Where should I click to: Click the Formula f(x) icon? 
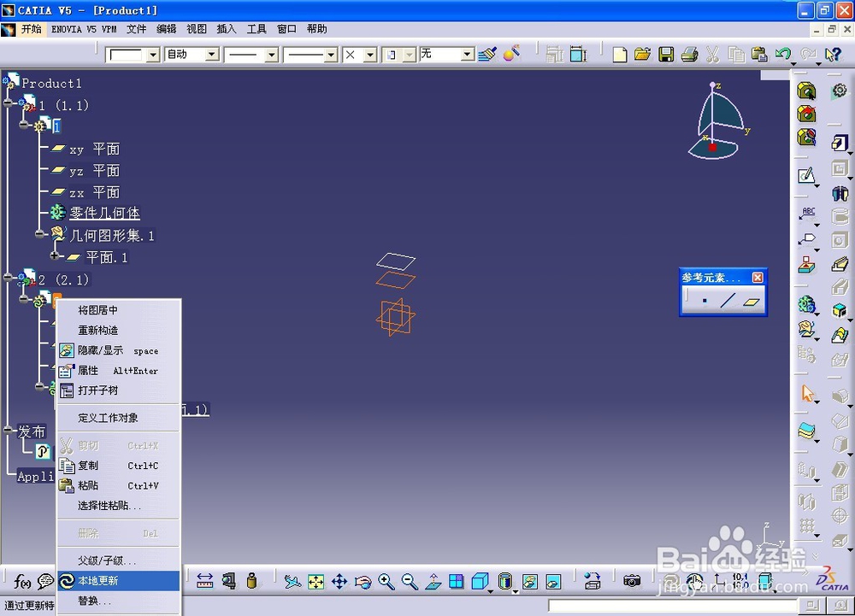point(22,582)
